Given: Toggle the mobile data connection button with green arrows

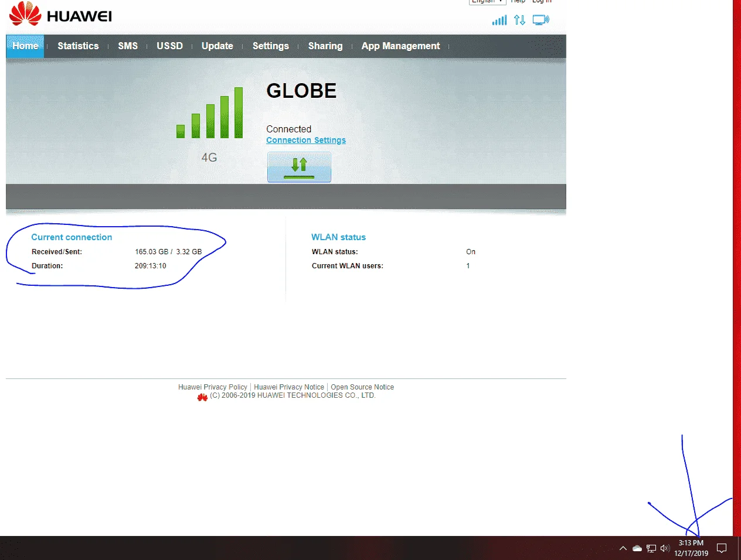Looking at the screenshot, I should pyautogui.click(x=299, y=167).
